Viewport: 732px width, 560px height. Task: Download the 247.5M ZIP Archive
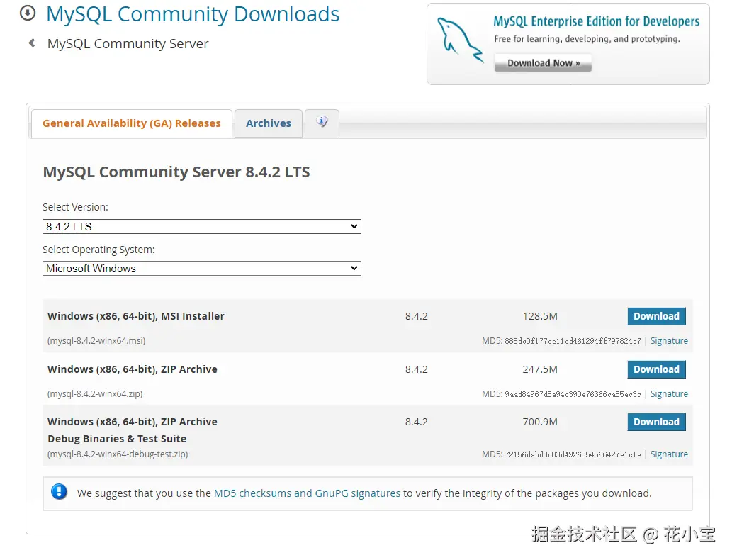point(656,369)
